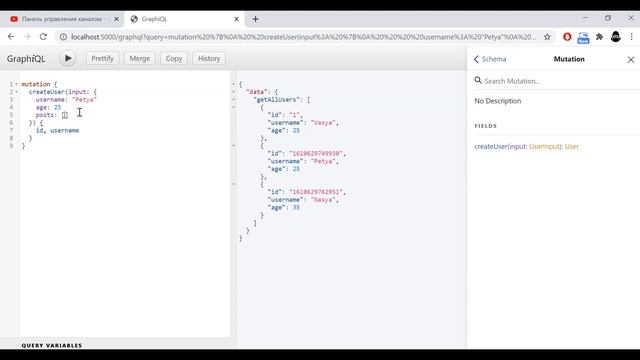Copy the query with Copy button
The width and height of the screenshot is (640, 360).
tap(174, 58)
